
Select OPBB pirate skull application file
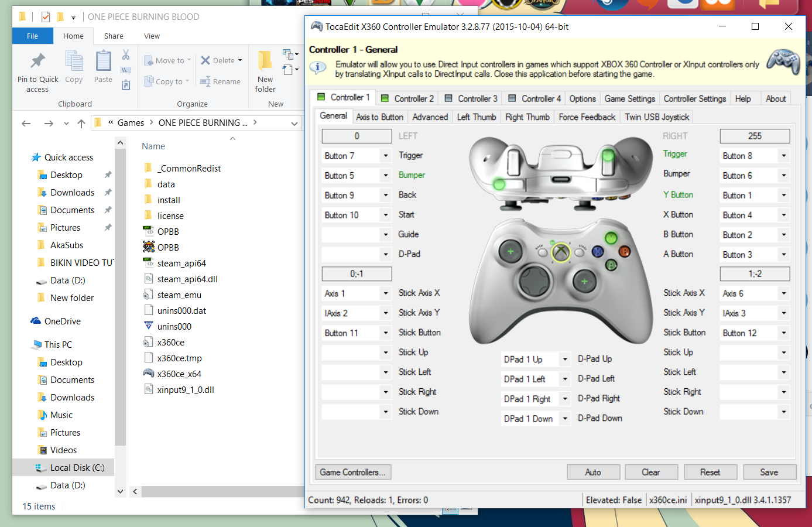click(x=161, y=247)
